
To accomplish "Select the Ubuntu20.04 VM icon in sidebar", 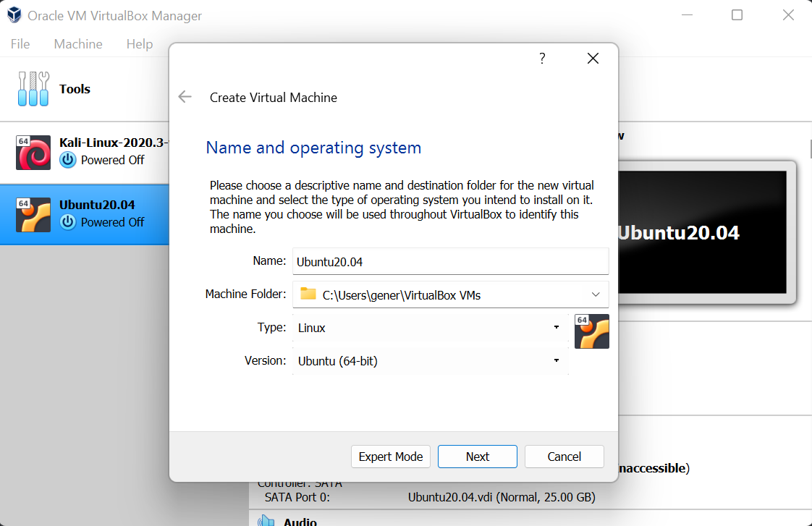I will [x=33, y=215].
